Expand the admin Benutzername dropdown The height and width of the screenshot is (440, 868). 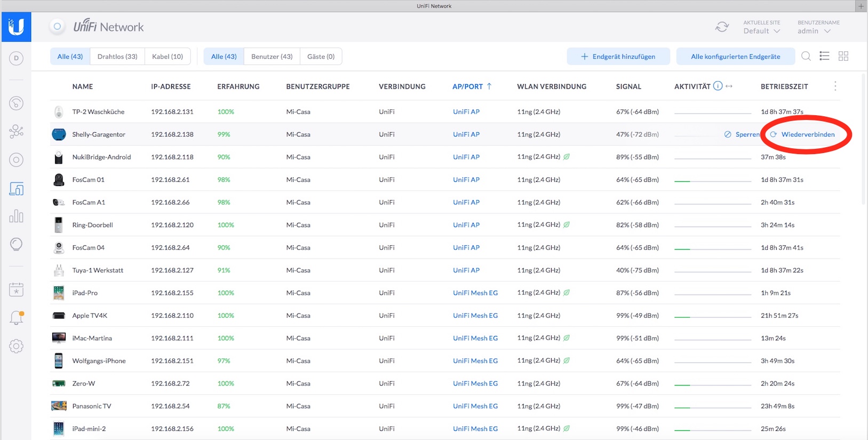(x=814, y=31)
